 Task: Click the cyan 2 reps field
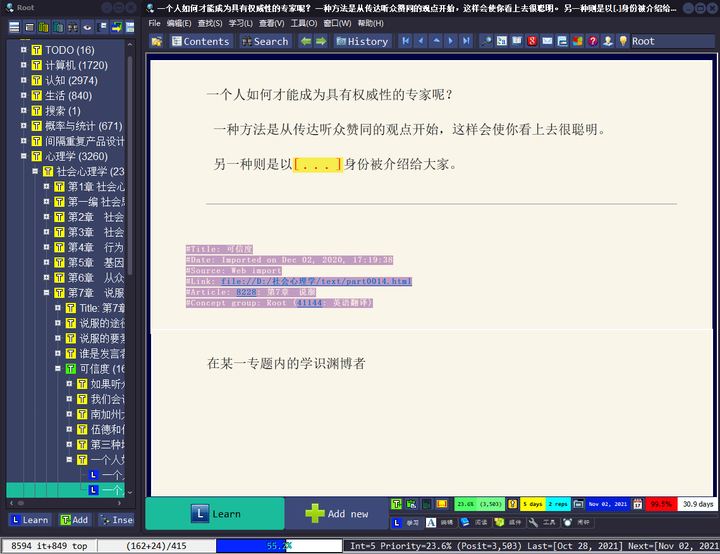click(558, 504)
